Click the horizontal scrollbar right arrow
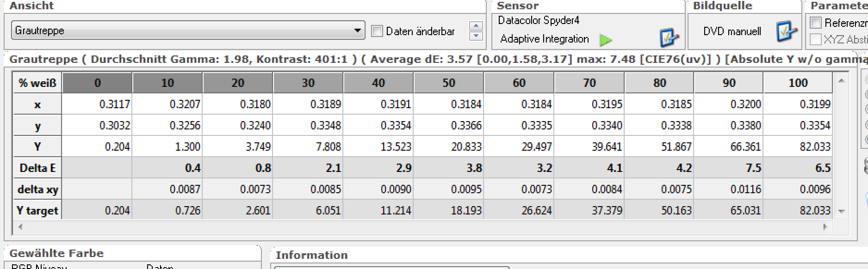The image size is (868, 269). tap(825, 227)
